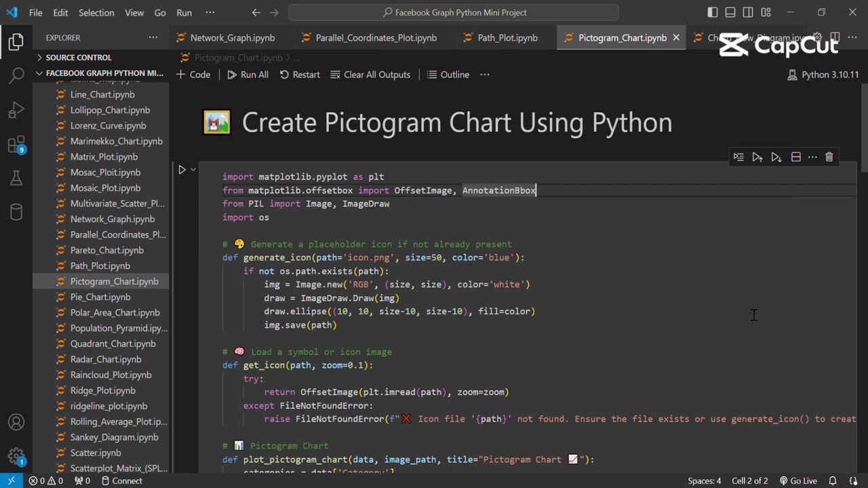The image size is (868, 488).
Task: Open notebook toolbar more actions ellipsis
Action: [x=485, y=75]
